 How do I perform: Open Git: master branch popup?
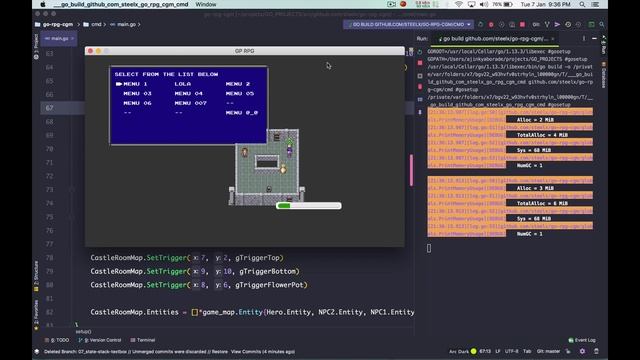548,351
